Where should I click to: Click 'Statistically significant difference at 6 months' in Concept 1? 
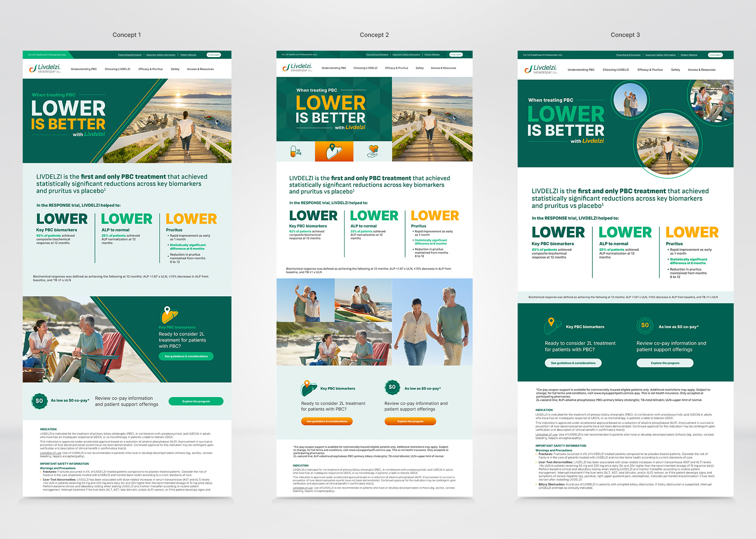[x=188, y=247]
